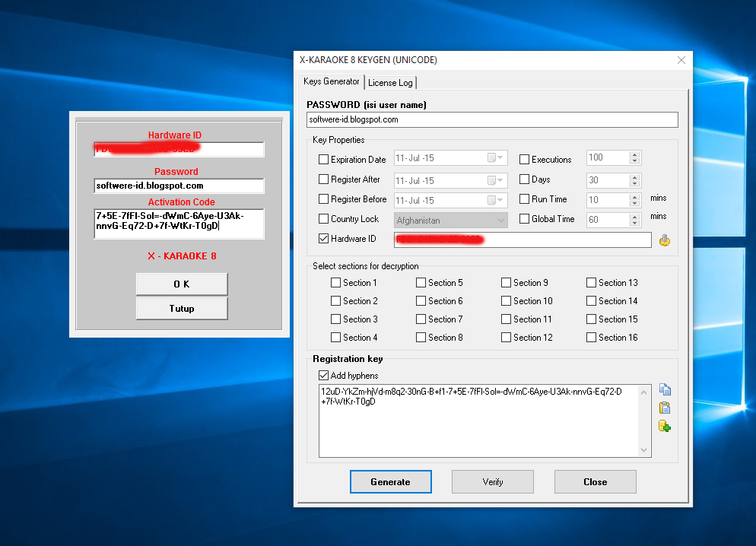Click the keygen Hardware ID text field
This screenshot has height=546, width=756.
click(x=523, y=240)
